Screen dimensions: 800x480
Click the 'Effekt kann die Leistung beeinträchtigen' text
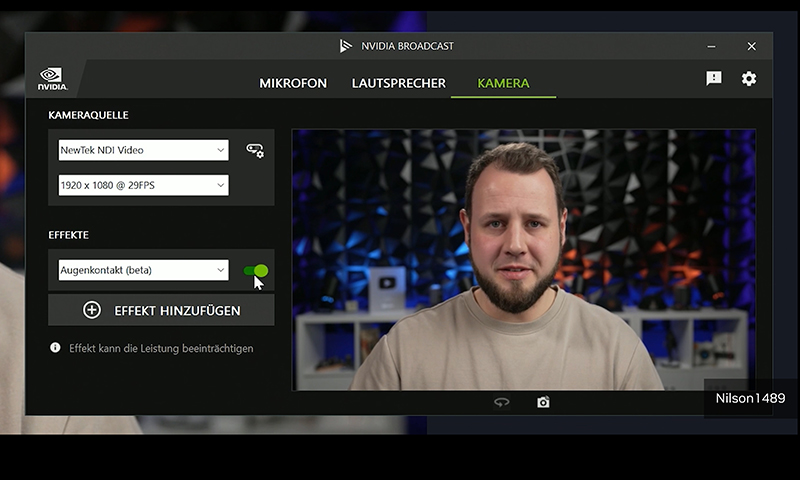tap(161, 348)
